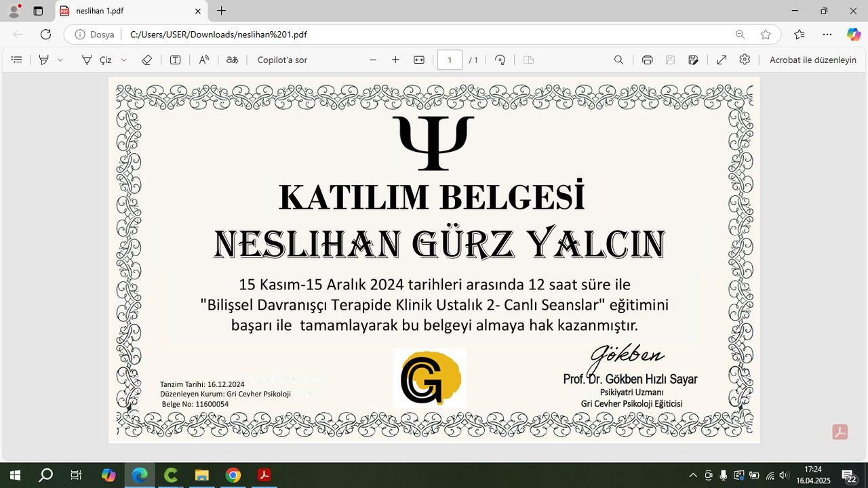868x488 pixels.
Task: Select the eraser tool
Action: 146,60
